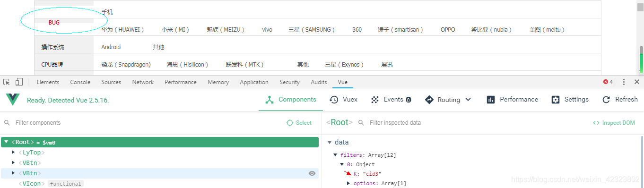Select 努比亚 (nubia) brand filter
This screenshot has height=188, width=644.
coord(491,30)
